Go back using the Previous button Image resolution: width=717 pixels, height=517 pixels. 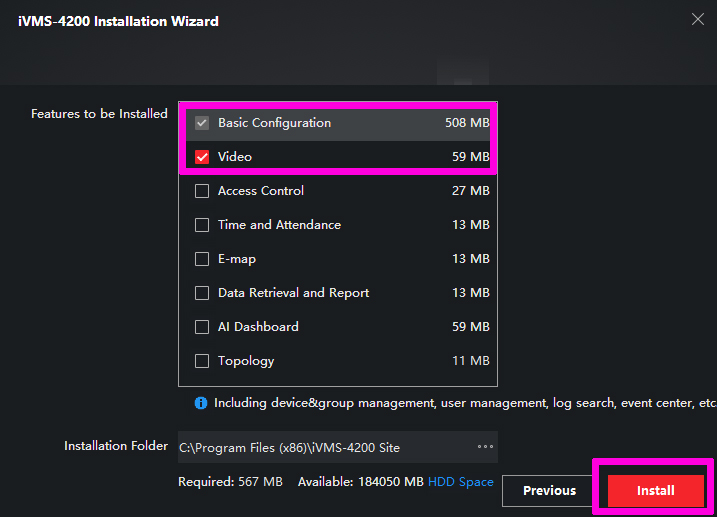pos(549,490)
